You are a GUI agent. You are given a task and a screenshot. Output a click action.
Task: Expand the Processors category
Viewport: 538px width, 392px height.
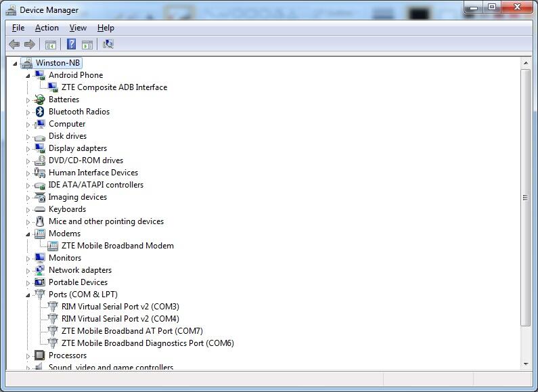[x=28, y=356]
